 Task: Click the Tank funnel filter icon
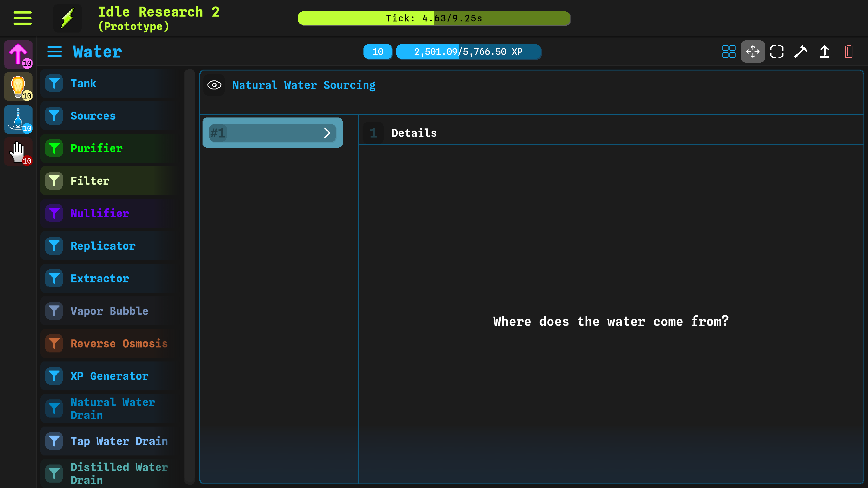tap(54, 83)
